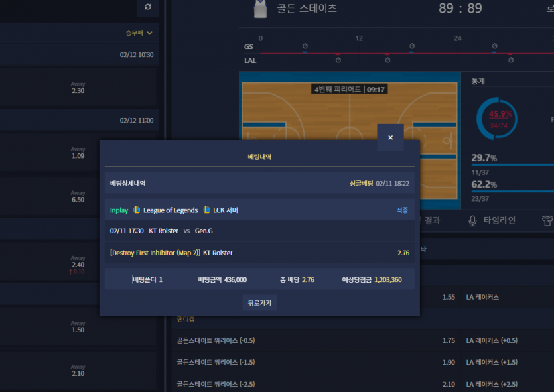Select Away odds 2.10 in left list
This screenshot has height=392, width=554.
click(x=78, y=371)
